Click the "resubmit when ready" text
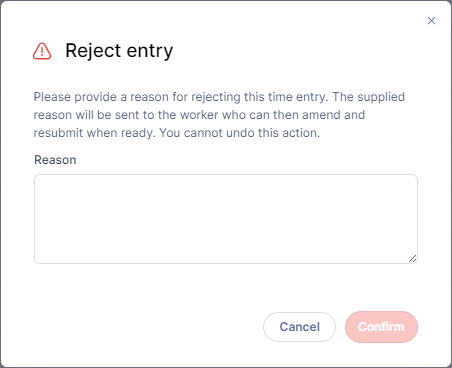The width and height of the screenshot is (452, 368). tap(95, 133)
